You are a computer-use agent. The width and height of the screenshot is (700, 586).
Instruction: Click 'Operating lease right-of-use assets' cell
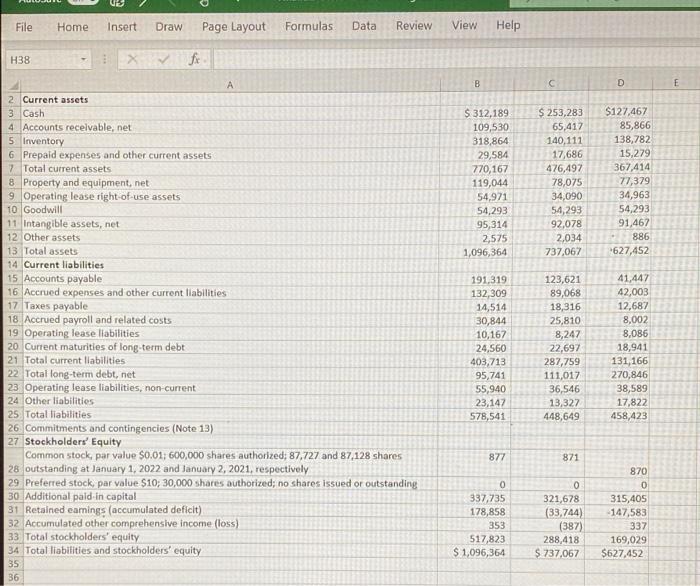coord(230,196)
